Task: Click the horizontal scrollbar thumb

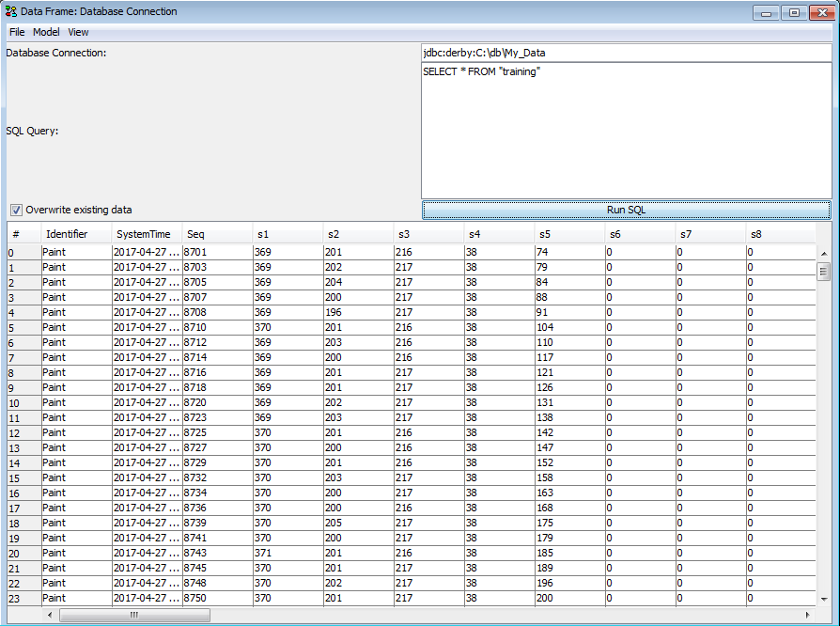Action: (134, 615)
